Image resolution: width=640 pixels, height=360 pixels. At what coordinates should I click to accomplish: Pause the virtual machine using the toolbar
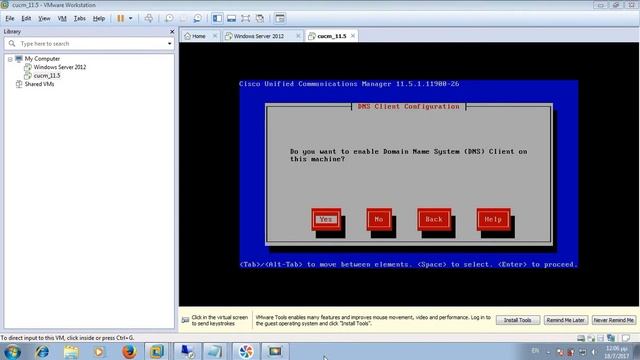pos(120,18)
